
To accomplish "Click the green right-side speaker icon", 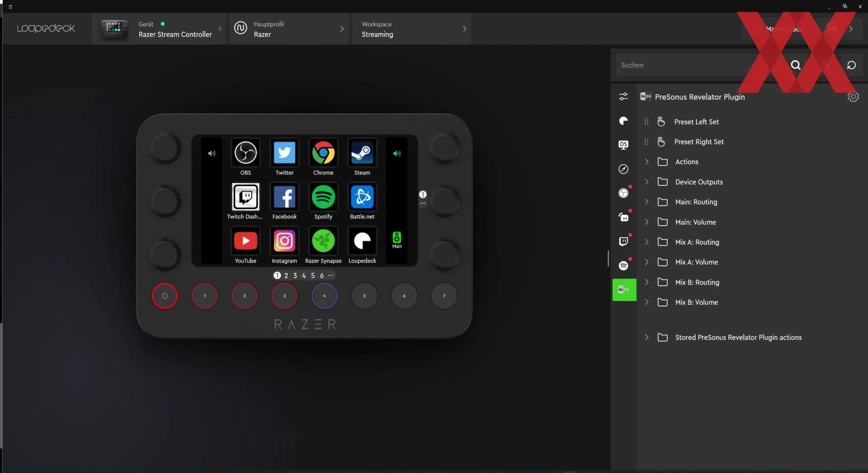I will [x=396, y=153].
